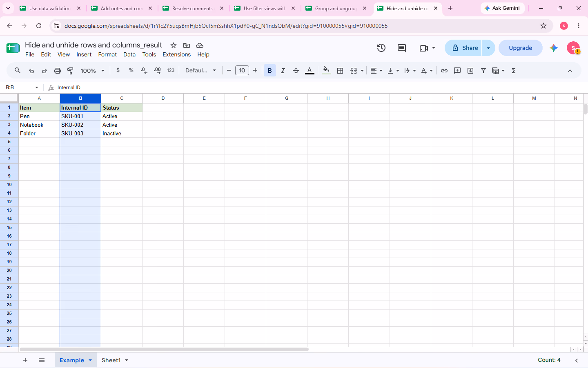This screenshot has width=588, height=368.
Task: Add comment icon in toolbar
Action: click(x=457, y=71)
